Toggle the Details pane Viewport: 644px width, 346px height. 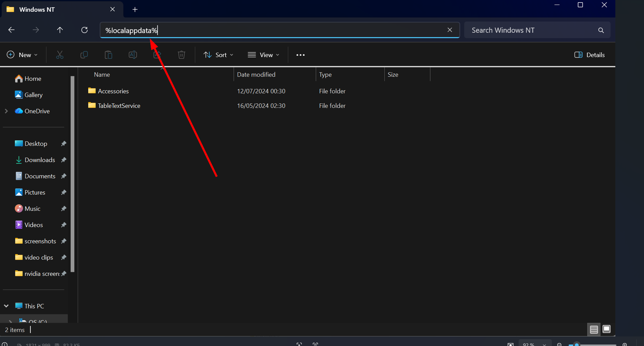(589, 55)
